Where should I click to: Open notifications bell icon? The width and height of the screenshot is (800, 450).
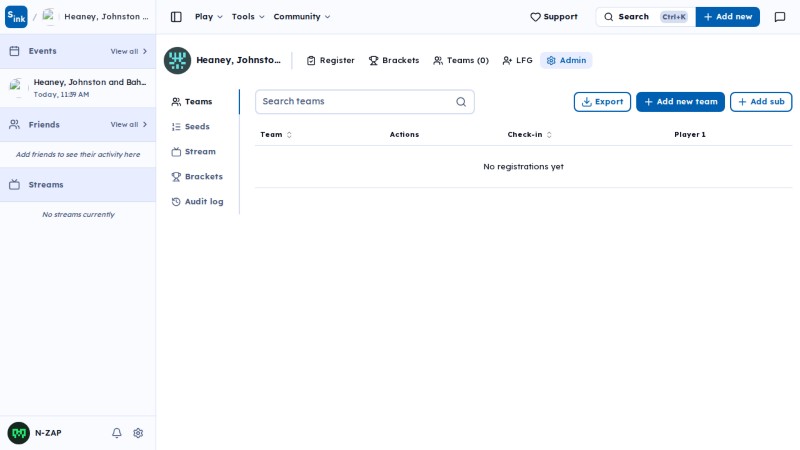pyautogui.click(x=117, y=433)
